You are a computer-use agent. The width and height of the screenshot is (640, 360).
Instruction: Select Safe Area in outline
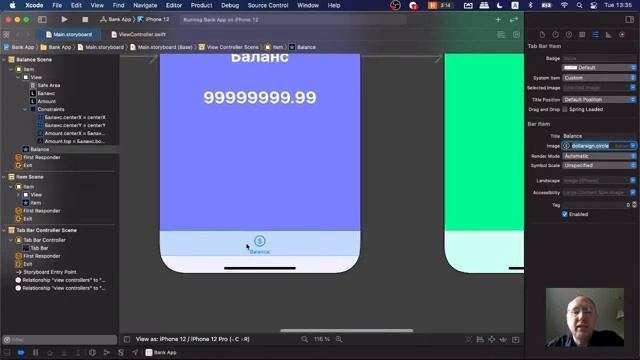(x=45, y=85)
